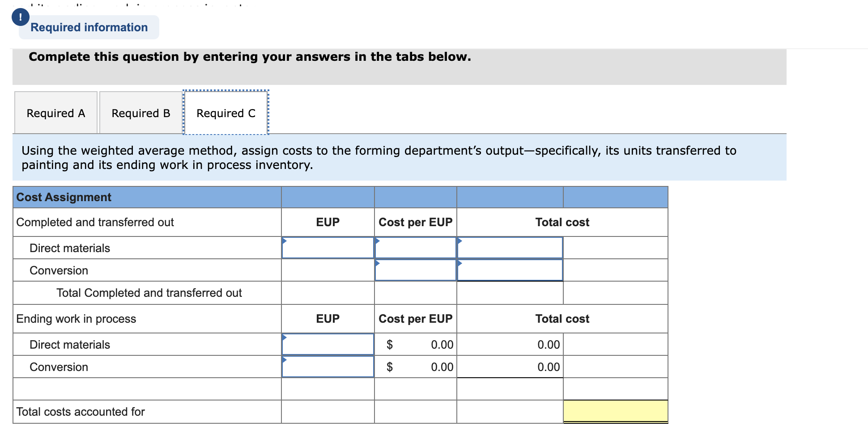Click the Required information label
This screenshot has height=430, width=868.
[89, 27]
